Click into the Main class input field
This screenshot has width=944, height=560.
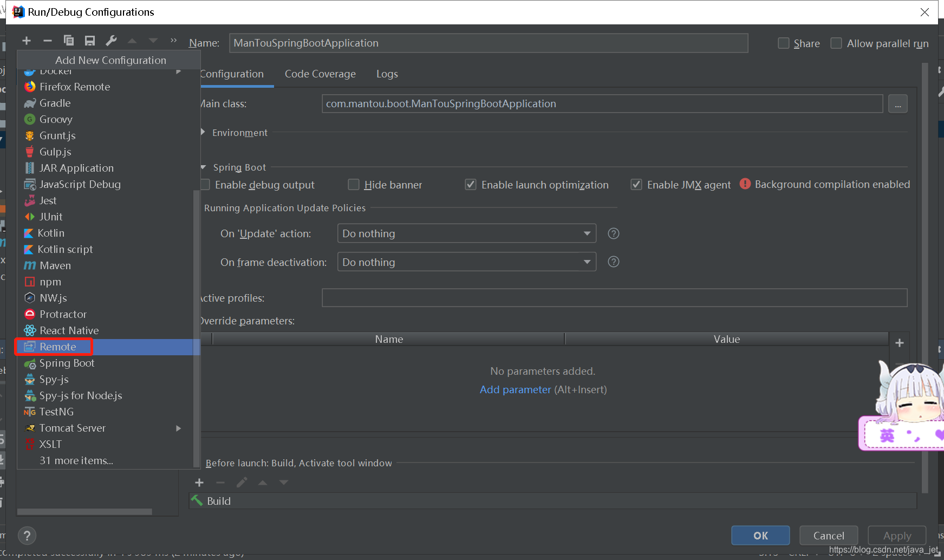pos(602,104)
